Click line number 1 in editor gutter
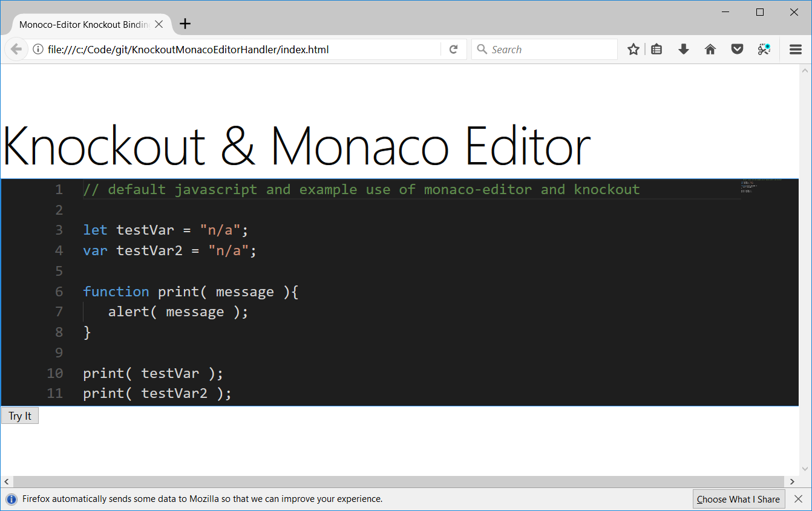812x511 pixels. [59, 189]
